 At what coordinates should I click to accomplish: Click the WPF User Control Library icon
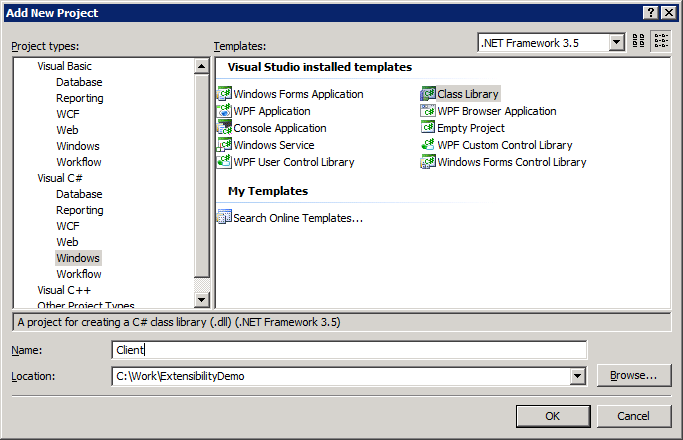(224, 162)
